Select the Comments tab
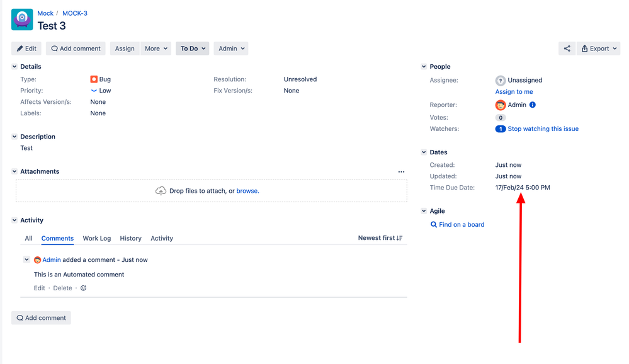This screenshot has height=364, width=629. (x=57, y=239)
